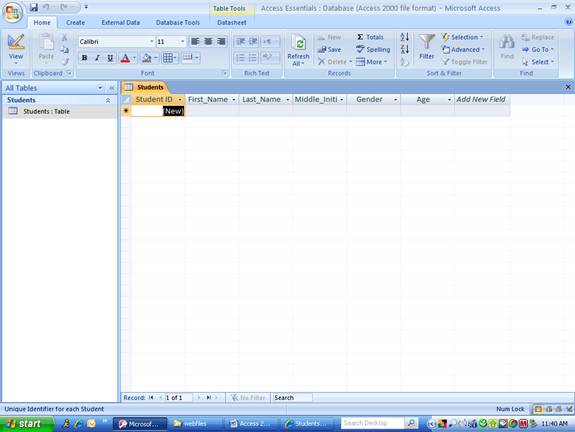Toggle bold formatting
The width and height of the screenshot is (575, 432).
tap(84, 58)
